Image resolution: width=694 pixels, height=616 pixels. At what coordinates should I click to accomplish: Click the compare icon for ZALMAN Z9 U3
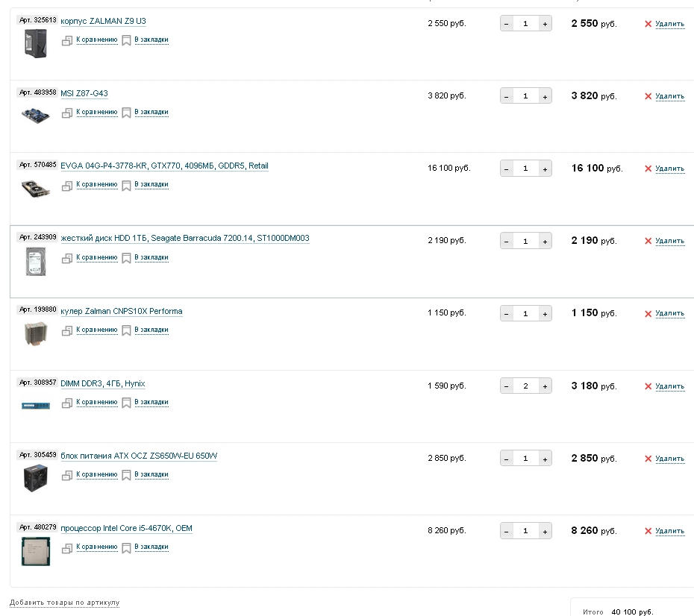[67, 40]
